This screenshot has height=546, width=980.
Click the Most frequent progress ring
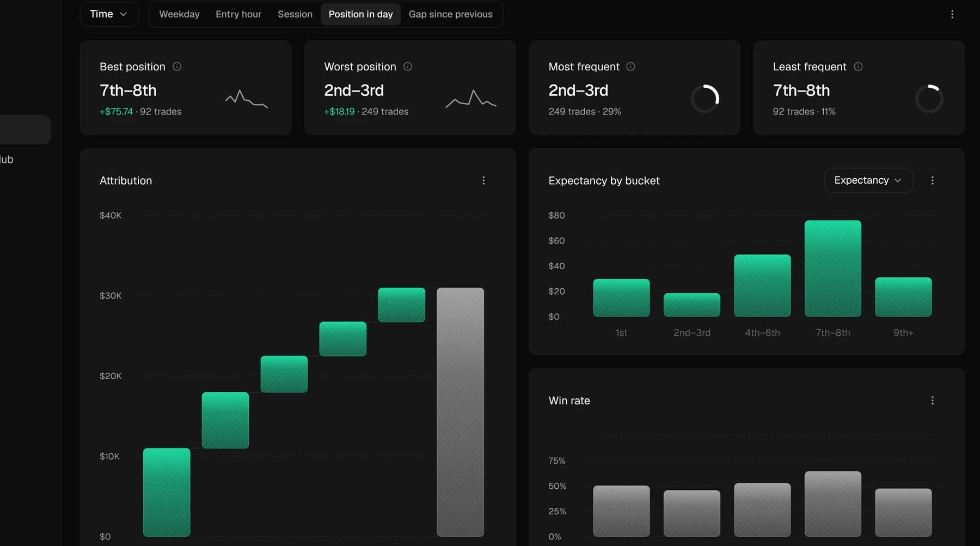point(705,99)
